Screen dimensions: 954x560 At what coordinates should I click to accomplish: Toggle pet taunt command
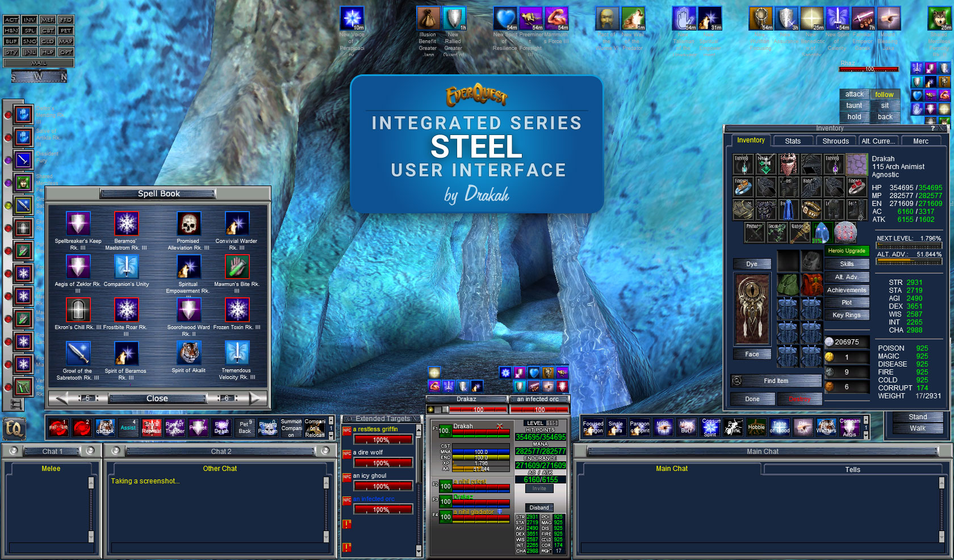pos(854,106)
